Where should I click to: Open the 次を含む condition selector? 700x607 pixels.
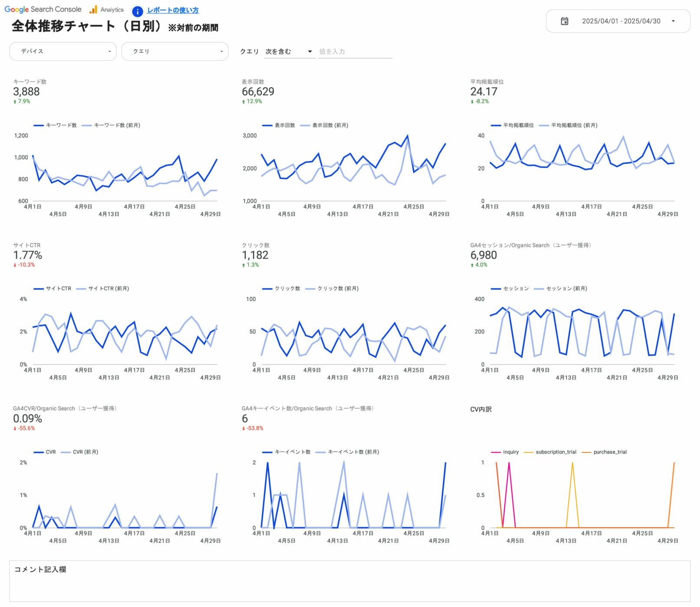click(x=289, y=51)
